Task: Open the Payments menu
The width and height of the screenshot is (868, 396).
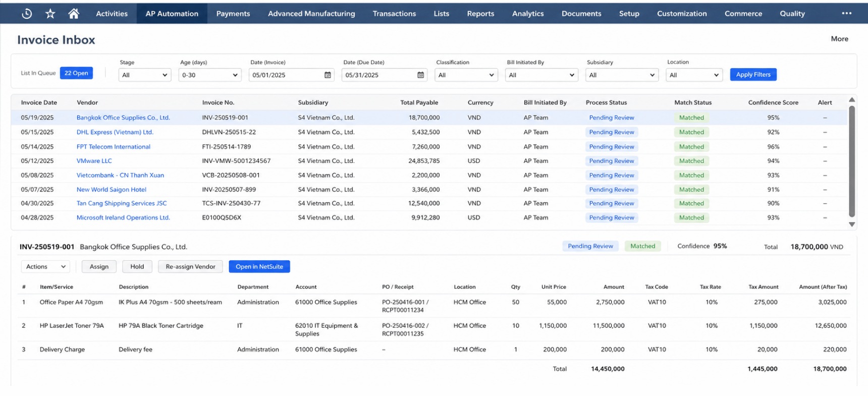Action: (233, 14)
